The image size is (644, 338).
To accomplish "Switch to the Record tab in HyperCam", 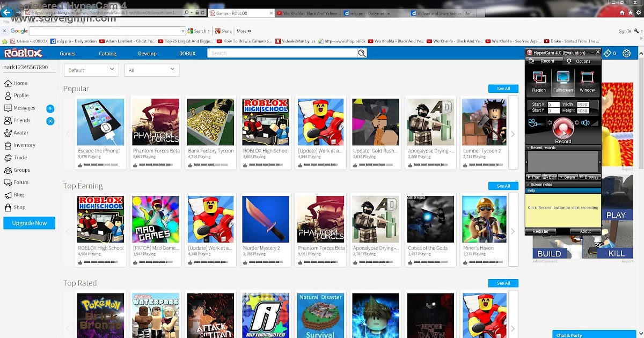I will click(x=544, y=61).
